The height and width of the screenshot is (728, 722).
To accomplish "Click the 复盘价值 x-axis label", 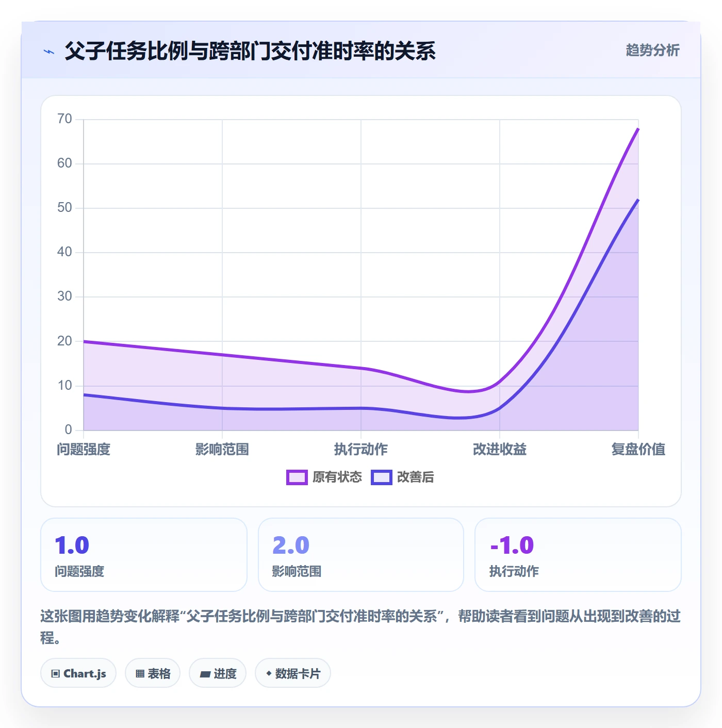I will point(638,449).
